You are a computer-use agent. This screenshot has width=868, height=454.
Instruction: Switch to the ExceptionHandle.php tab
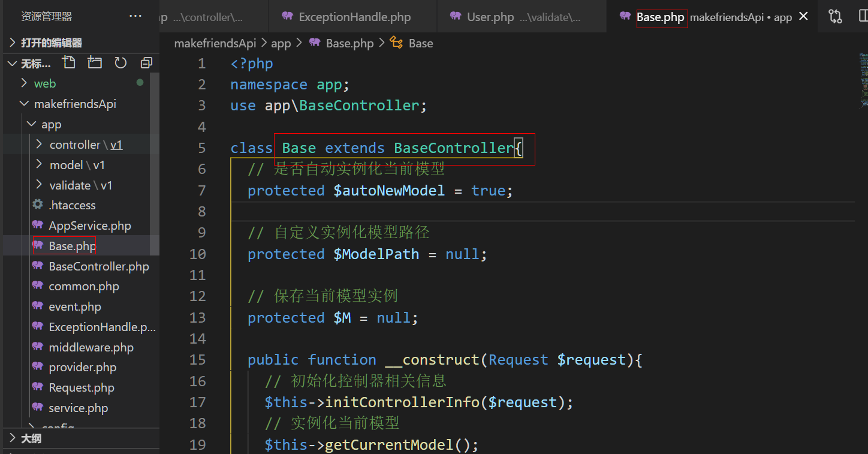pyautogui.click(x=354, y=17)
